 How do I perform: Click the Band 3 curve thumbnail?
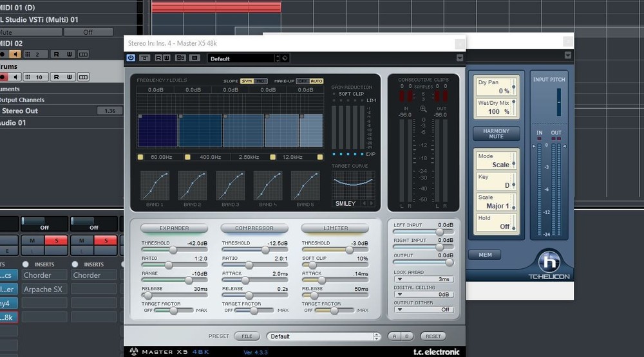click(230, 185)
